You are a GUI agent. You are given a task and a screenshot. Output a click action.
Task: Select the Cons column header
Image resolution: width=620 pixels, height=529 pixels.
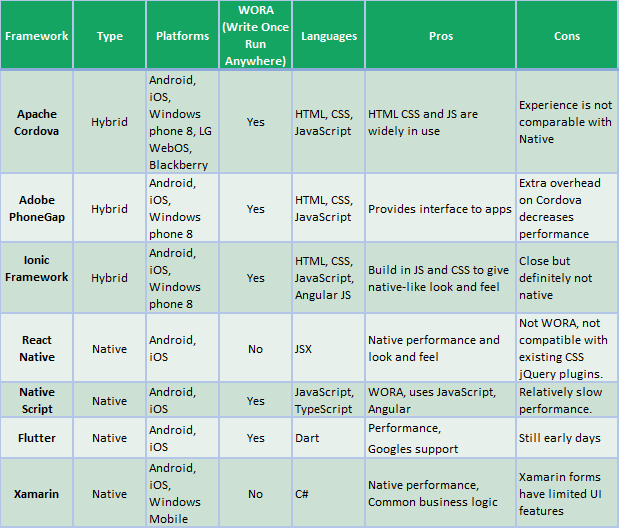coord(566,36)
